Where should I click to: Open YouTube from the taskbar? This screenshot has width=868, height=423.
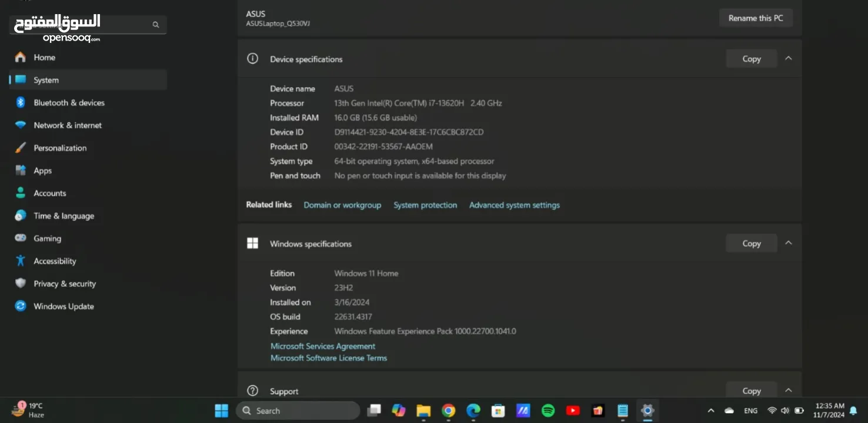(573, 411)
